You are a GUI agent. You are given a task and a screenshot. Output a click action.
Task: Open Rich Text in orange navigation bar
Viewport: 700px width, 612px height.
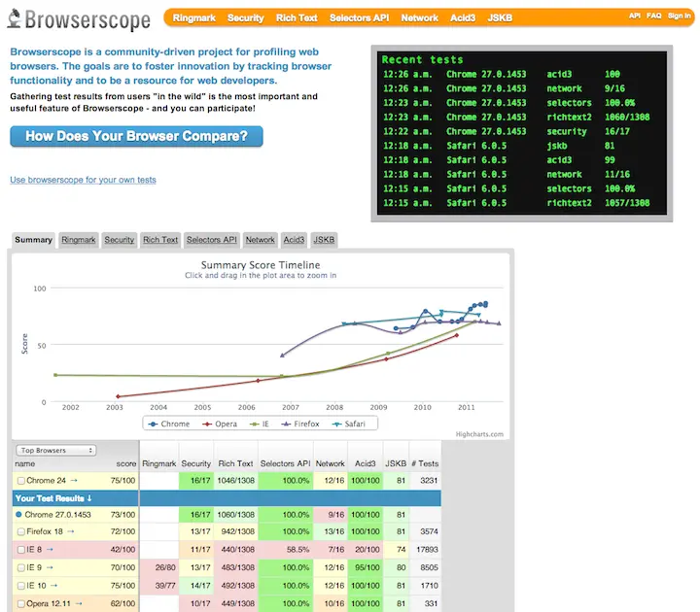[297, 17]
